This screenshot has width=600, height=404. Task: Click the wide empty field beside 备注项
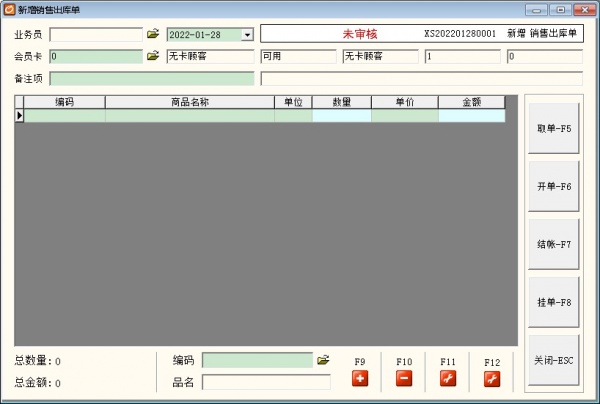[x=422, y=79]
